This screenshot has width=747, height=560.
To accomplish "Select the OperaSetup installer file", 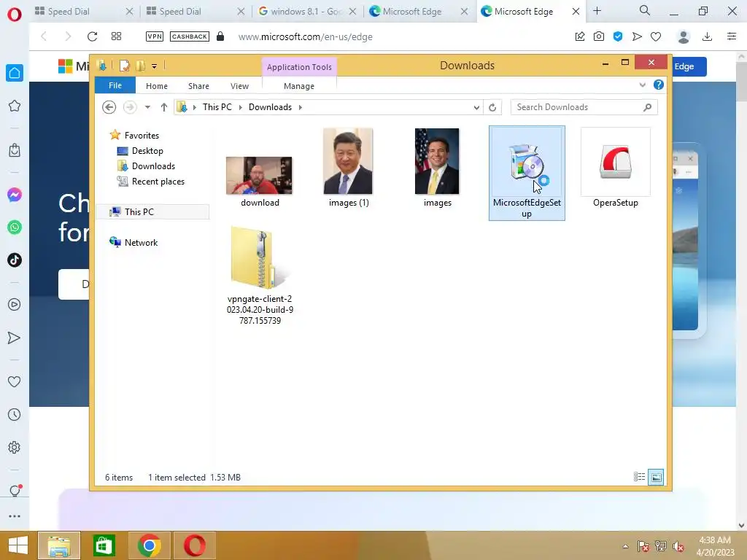I will pos(616,168).
